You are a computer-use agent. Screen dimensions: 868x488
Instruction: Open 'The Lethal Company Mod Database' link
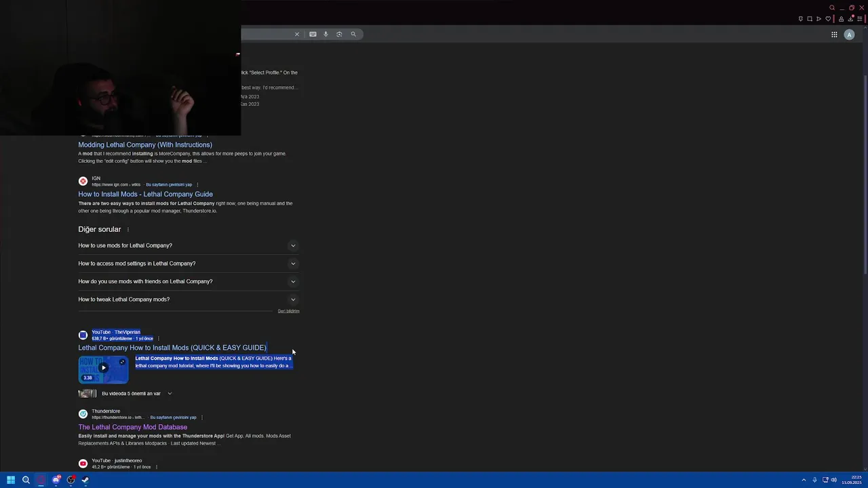tap(132, 428)
